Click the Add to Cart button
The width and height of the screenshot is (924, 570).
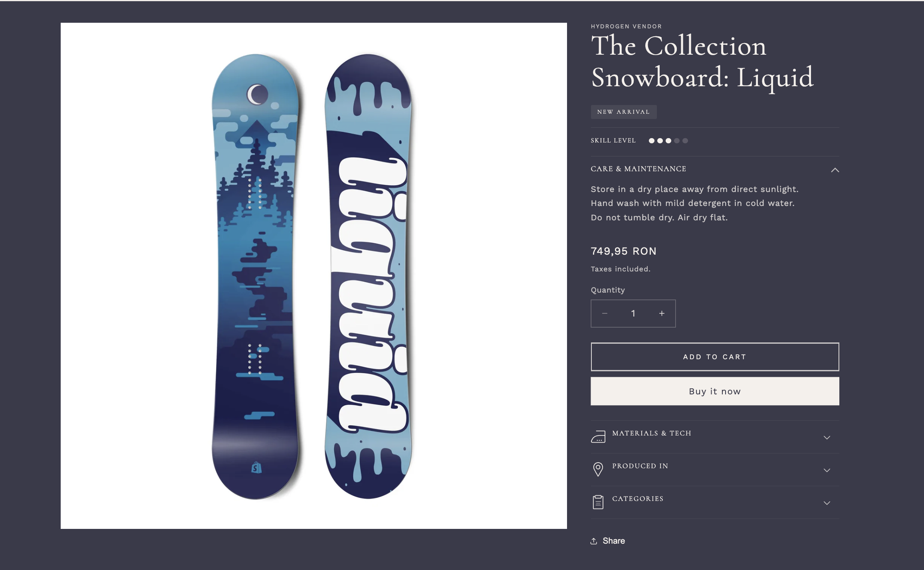tap(714, 356)
